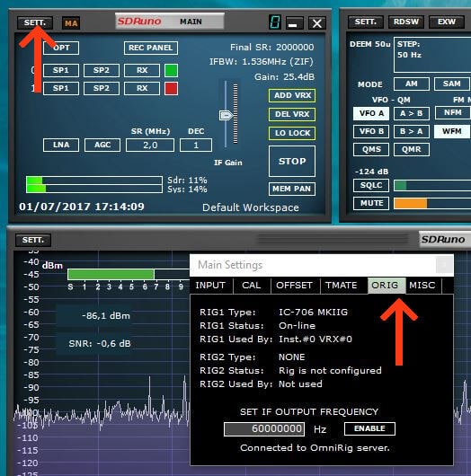Click the QMS quick memory save button

point(371,150)
